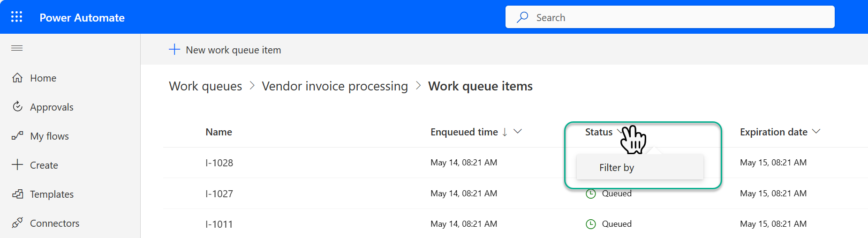This screenshot has height=238, width=868.
Task: Open Vendor invoice processing breadcrumb
Action: [335, 86]
